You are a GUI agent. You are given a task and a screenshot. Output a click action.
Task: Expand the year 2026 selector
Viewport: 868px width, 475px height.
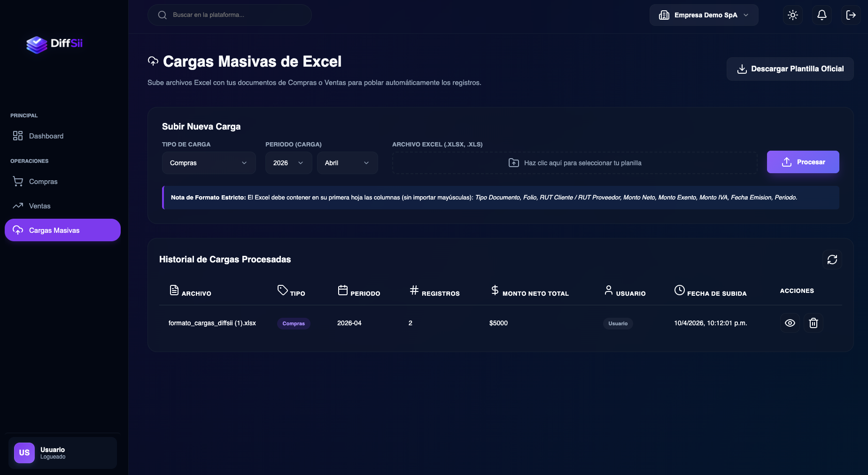tap(288, 163)
